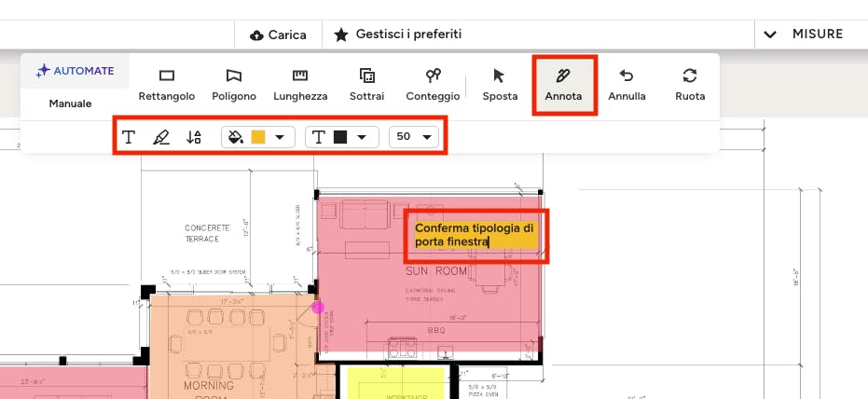Select the Rettangolo drawing tool

pyautogui.click(x=167, y=84)
